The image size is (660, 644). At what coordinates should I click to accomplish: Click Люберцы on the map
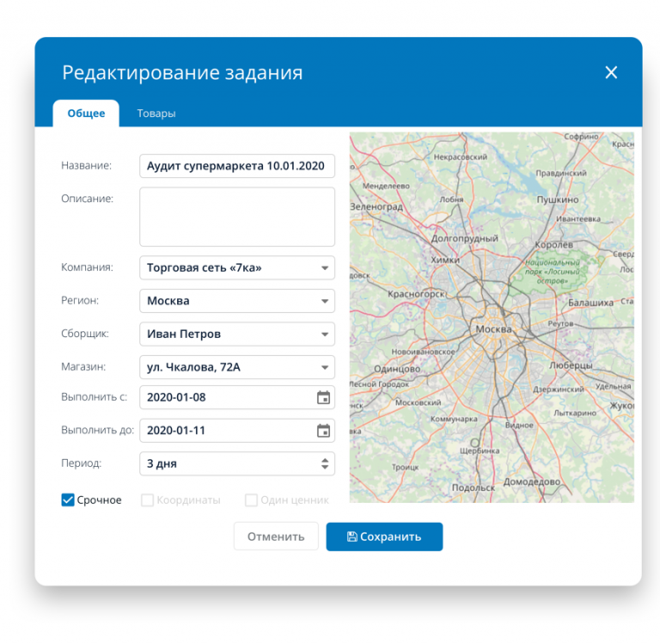pyautogui.click(x=571, y=365)
